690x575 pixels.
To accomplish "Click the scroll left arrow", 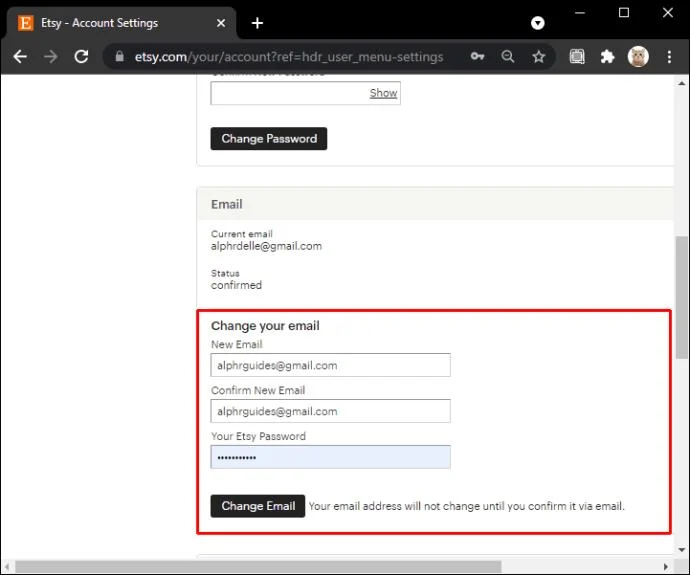I will point(7,567).
